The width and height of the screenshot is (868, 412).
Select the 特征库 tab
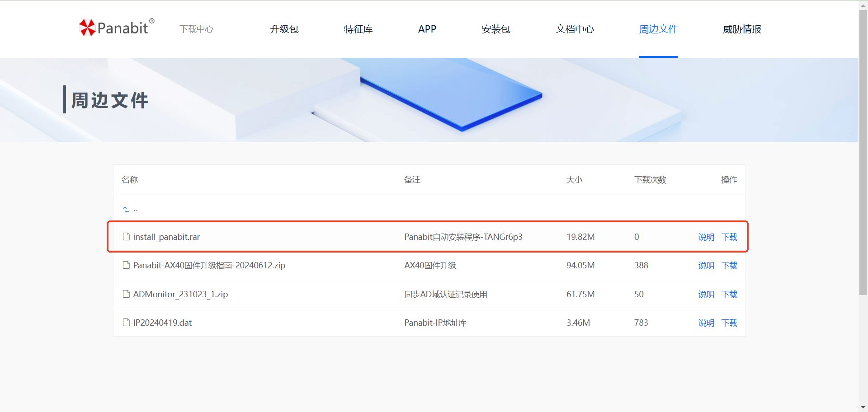(358, 29)
